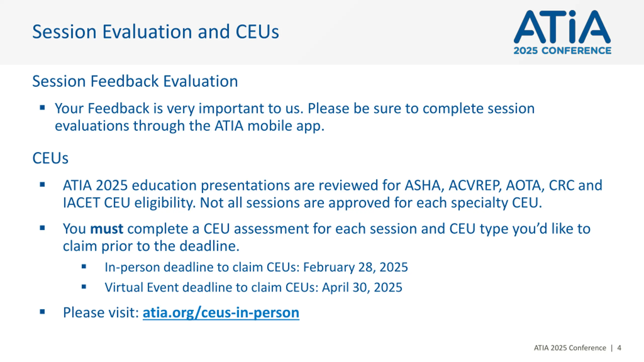Click the footer text ATIA 2025 Conference
The image size is (644, 362).
[570, 348]
